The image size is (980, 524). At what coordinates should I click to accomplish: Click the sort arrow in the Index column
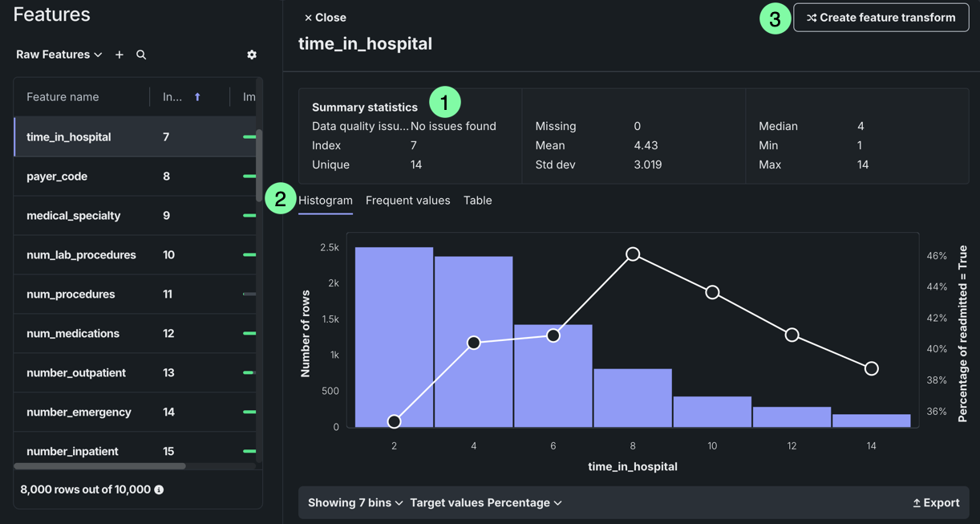(197, 97)
